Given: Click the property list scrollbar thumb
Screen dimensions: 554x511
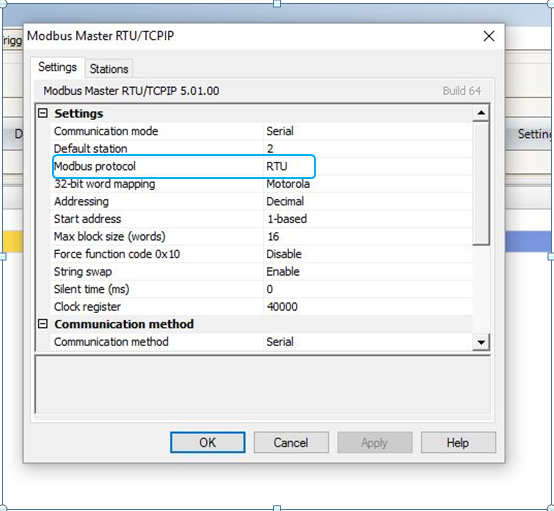Looking at the screenshot, I should (x=481, y=183).
